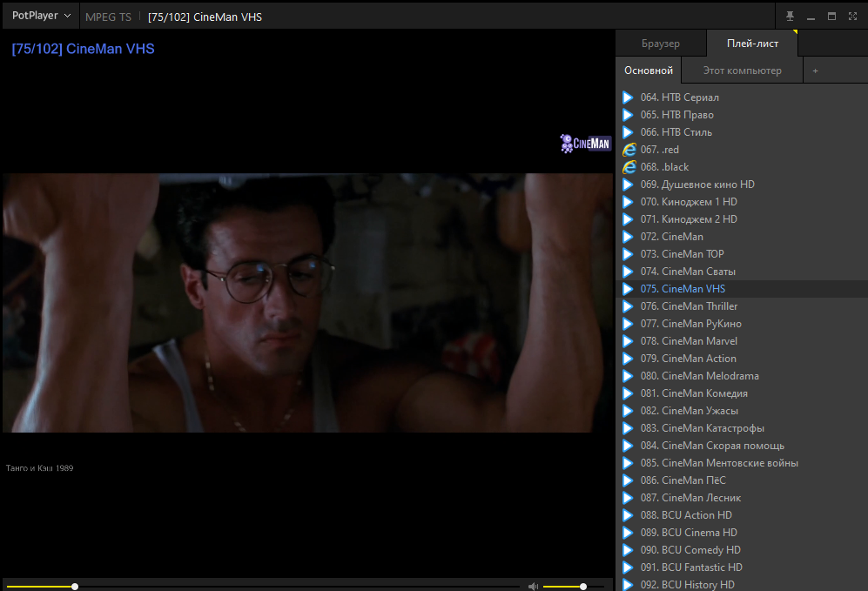Viewport: 868px width, 591px height.
Task: Select 078. CineMan Marvel channel
Action: tap(689, 341)
